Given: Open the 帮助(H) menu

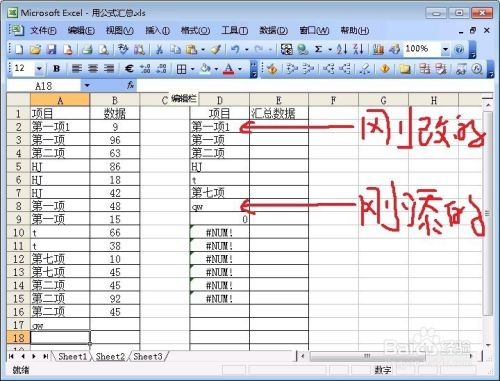Looking at the screenshot, I should click(355, 31).
